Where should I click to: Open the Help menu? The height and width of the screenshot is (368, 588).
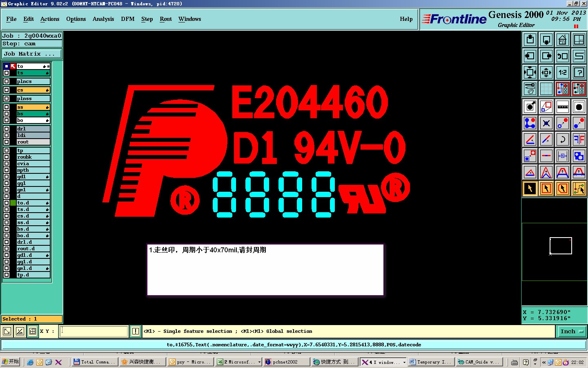406,19
